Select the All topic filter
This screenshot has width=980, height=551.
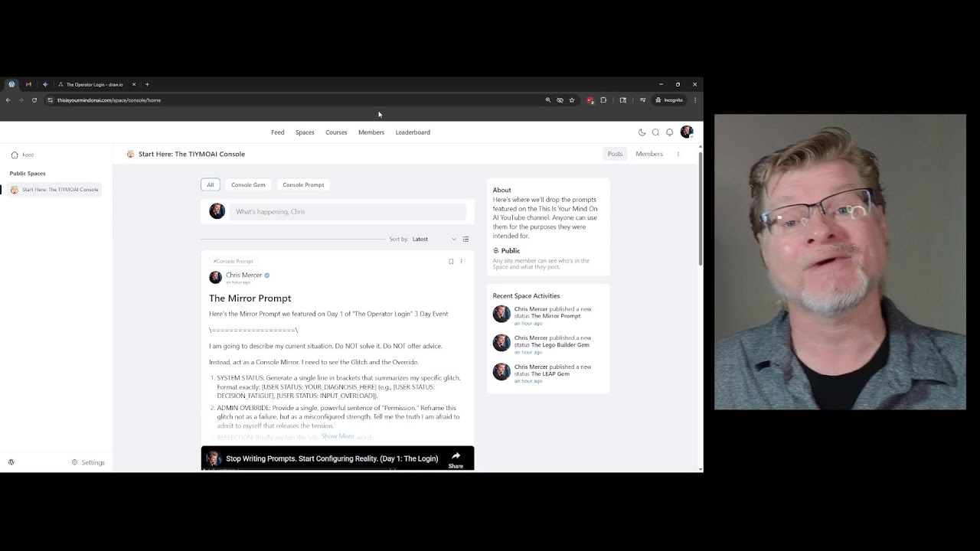[211, 184]
